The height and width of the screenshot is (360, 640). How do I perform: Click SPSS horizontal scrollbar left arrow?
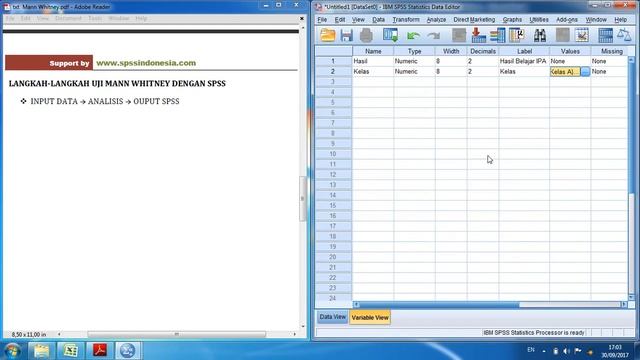(356, 304)
